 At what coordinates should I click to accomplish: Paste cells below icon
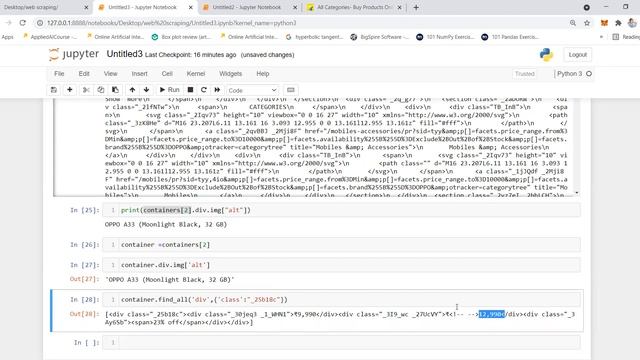[116, 90]
